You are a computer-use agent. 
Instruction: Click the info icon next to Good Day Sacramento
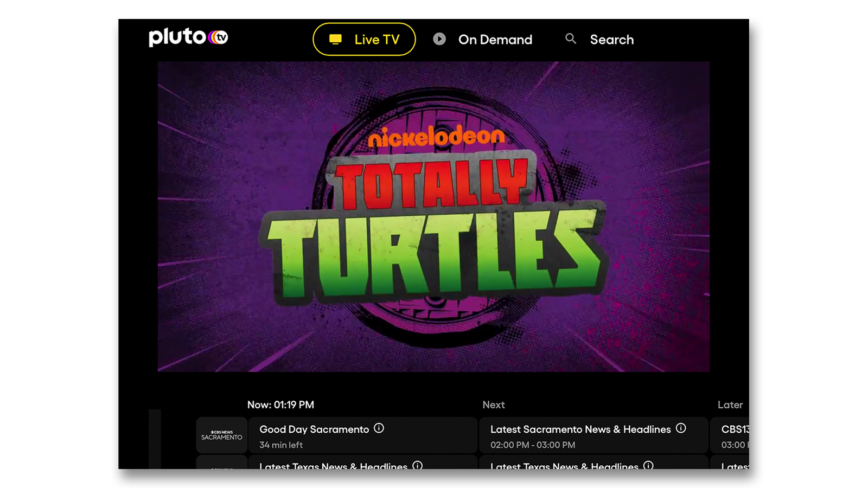(380, 428)
